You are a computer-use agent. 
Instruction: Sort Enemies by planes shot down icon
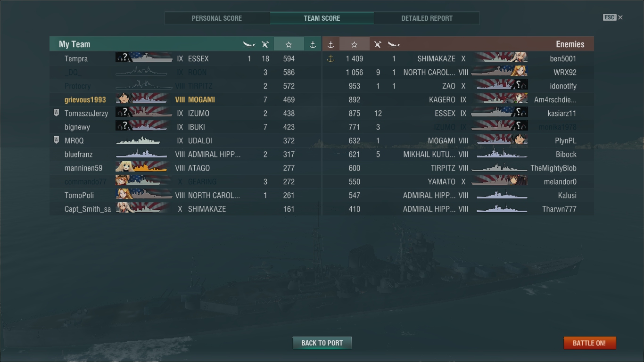pos(378,44)
